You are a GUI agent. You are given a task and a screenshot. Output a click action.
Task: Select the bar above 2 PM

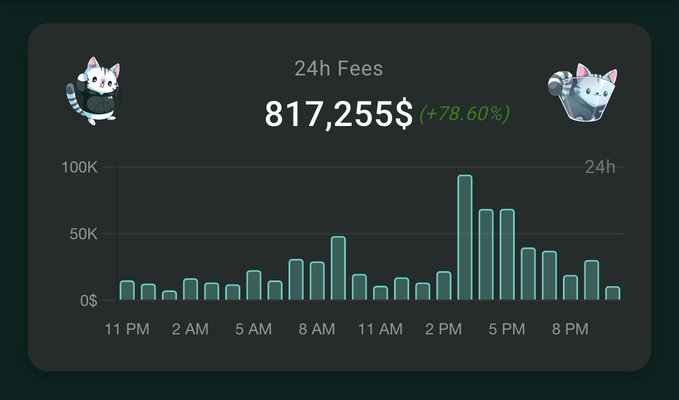coord(444,286)
